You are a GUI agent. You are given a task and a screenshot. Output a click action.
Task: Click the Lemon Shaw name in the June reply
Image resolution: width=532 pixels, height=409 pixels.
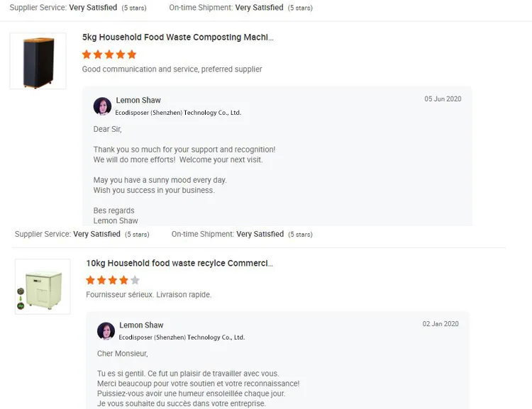pos(138,101)
